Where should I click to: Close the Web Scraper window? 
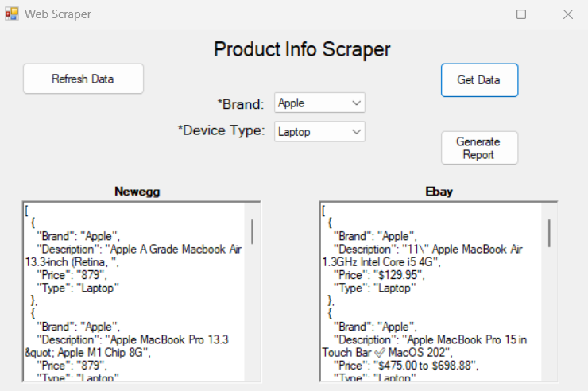click(x=568, y=14)
